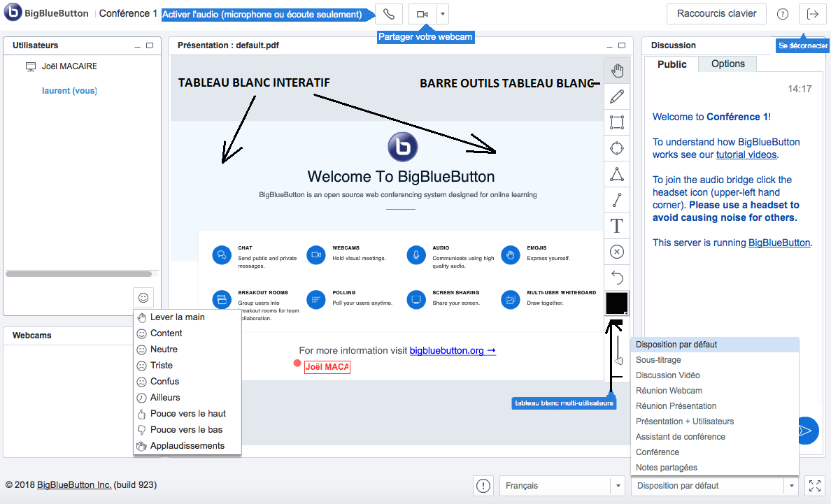Minimize the Utilisateurs panel
The height and width of the screenshot is (504, 831).
point(137,46)
